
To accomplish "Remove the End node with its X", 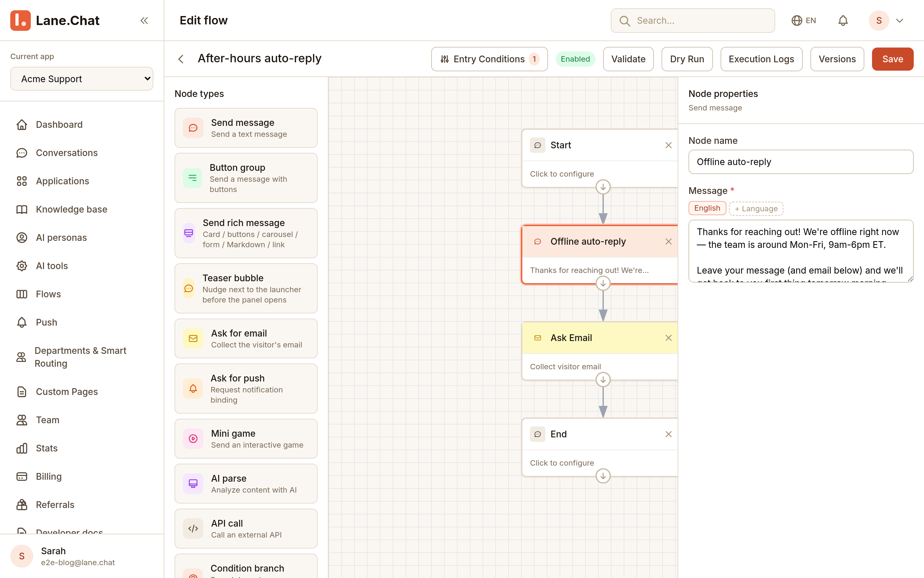I will tap(668, 434).
